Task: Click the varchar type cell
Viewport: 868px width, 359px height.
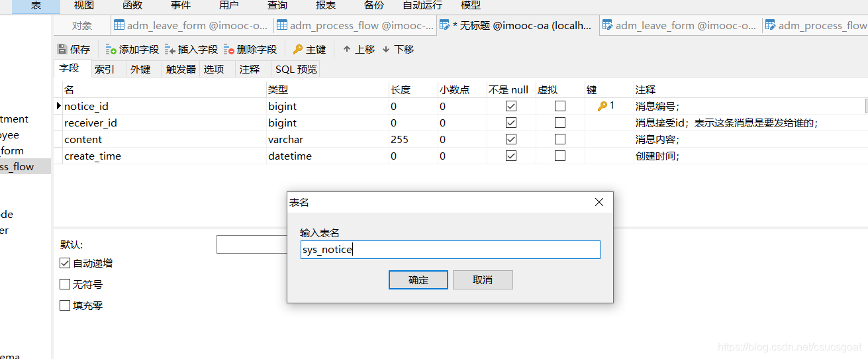Action: (x=327, y=139)
